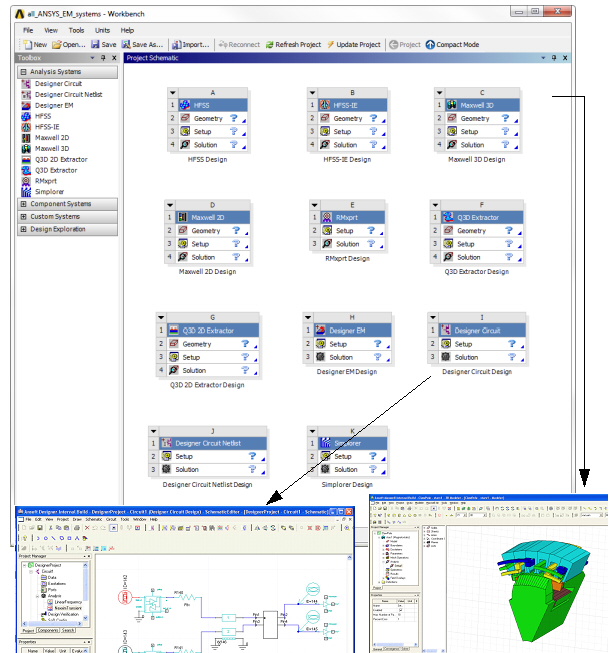
Task: Click the Import toolbar icon
Action: pyautogui.click(x=177, y=45)
